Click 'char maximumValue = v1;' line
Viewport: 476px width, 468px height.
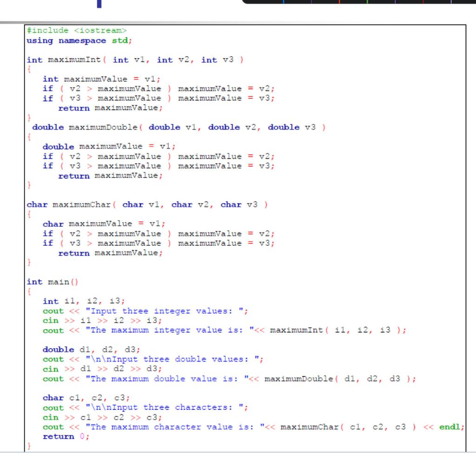point(104,224)
